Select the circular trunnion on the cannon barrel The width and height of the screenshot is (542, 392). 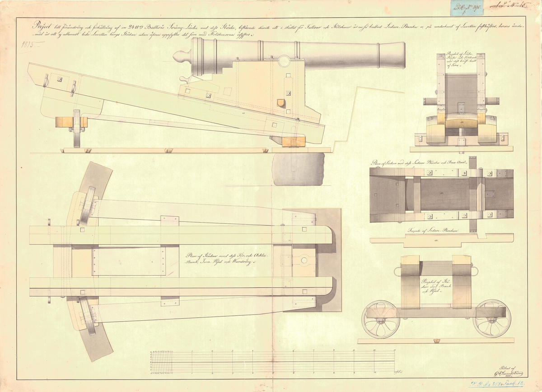point(285,60)
